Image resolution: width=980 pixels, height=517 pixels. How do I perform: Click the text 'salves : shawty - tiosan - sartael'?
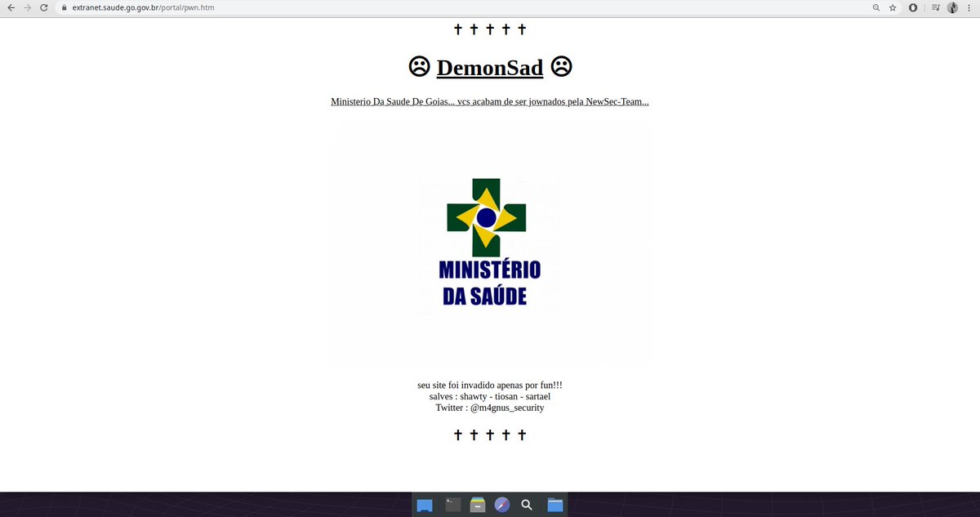click(490, 396)
